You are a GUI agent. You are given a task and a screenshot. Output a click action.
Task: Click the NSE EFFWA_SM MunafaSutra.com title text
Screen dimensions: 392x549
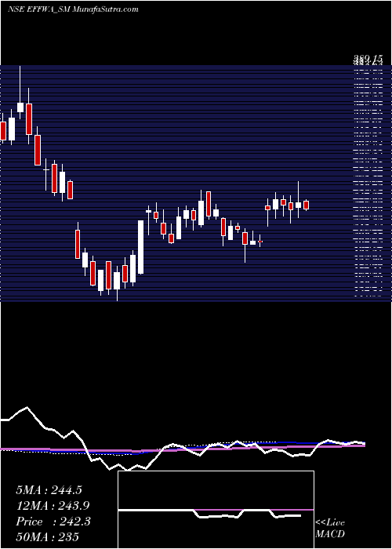click(73, 9)
